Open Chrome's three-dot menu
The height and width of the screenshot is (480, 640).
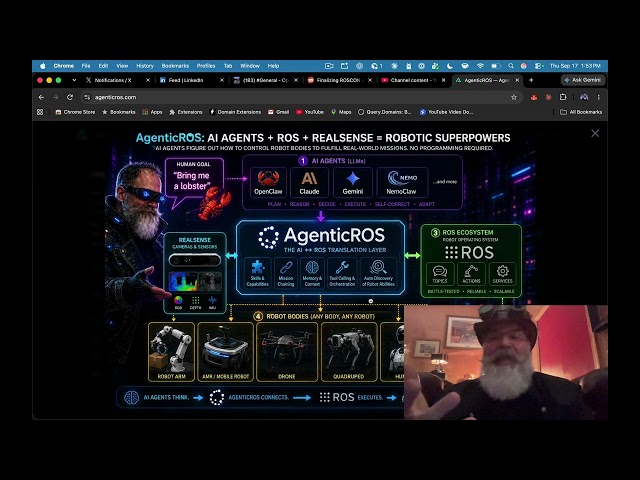598,97
